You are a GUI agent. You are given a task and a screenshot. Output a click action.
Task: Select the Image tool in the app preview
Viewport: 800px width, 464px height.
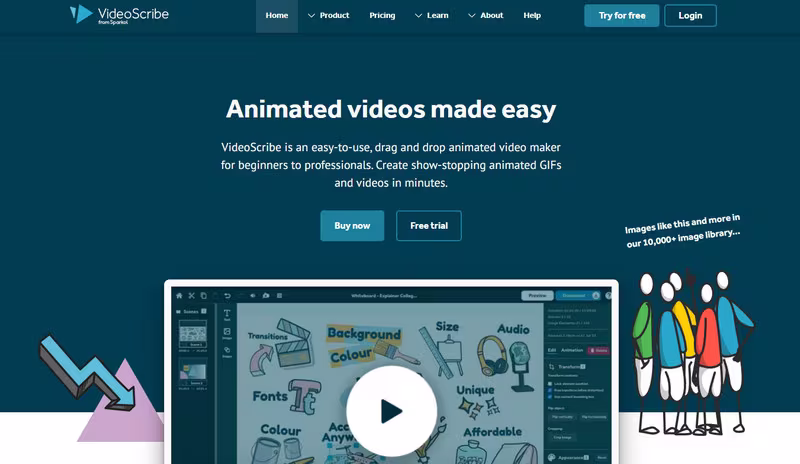pos(227,333)
